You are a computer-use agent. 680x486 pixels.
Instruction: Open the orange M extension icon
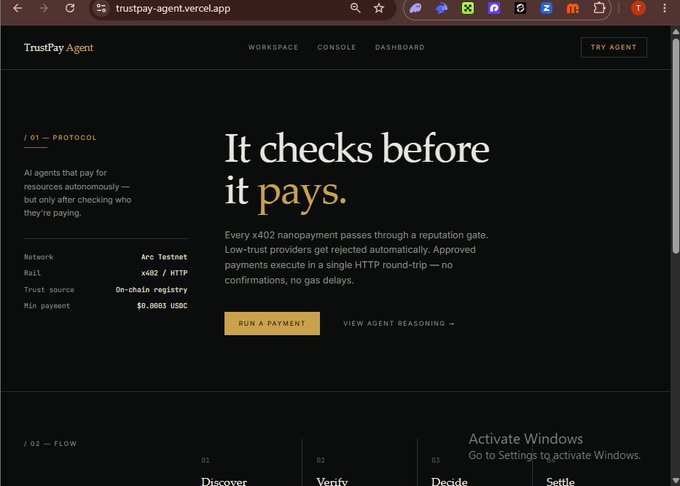tap(572, 8)
